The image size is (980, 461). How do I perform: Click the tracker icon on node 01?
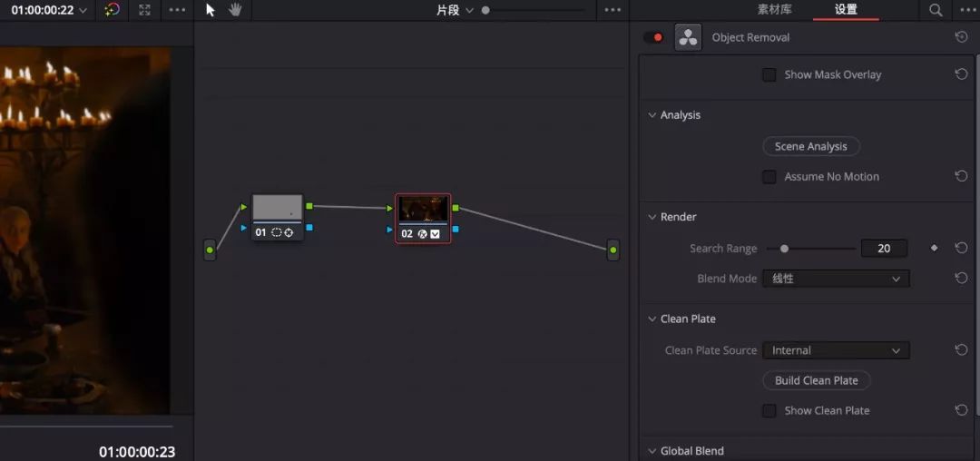tap(289, 232)
